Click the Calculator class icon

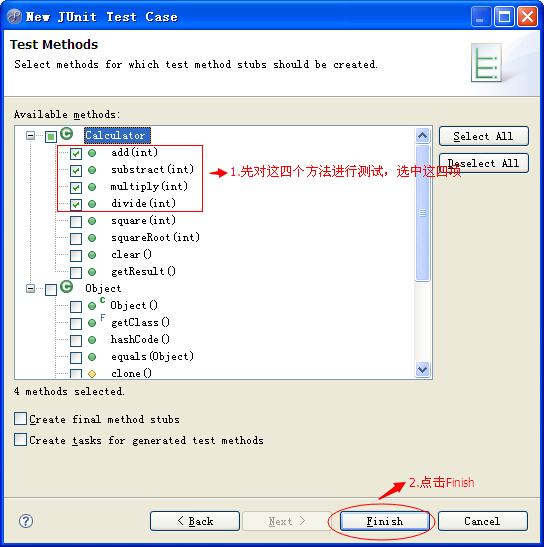coord(67,134)
